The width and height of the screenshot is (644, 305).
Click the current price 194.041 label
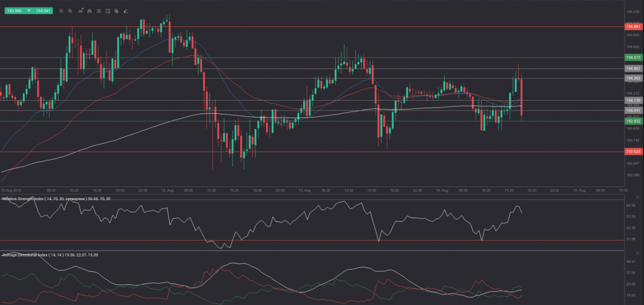[x=633, y=110]
